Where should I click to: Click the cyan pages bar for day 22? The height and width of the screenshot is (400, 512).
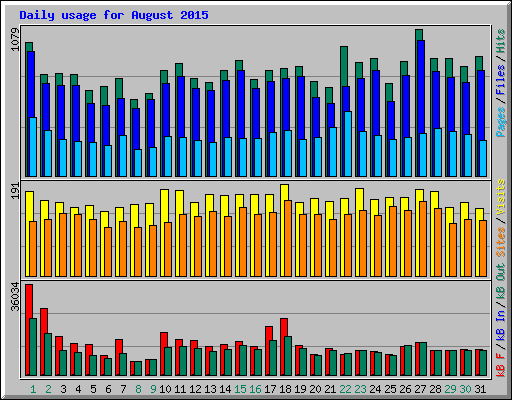[348, 144]
